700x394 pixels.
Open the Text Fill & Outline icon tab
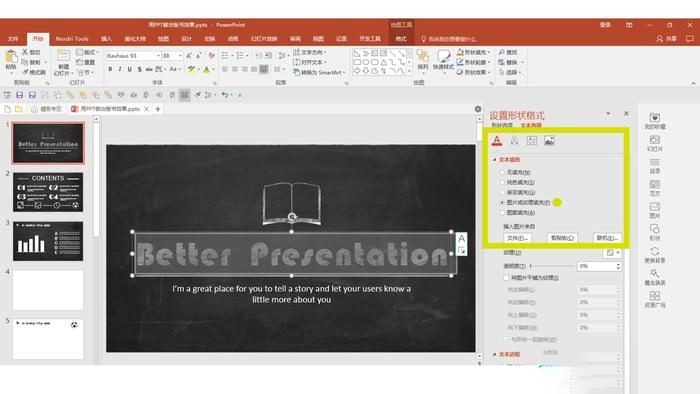pos(497,141)
